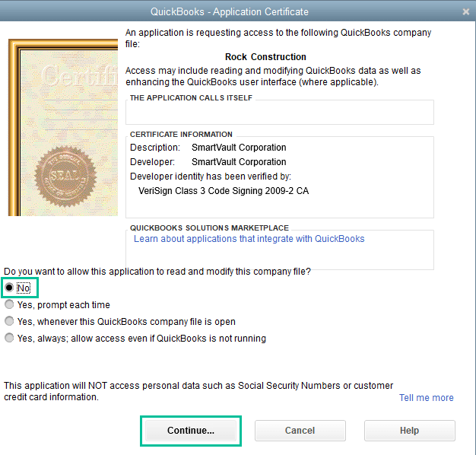
Task: Open "Learn about applications that integrate with QuickBooks"
Action: (x=249, y=239)
